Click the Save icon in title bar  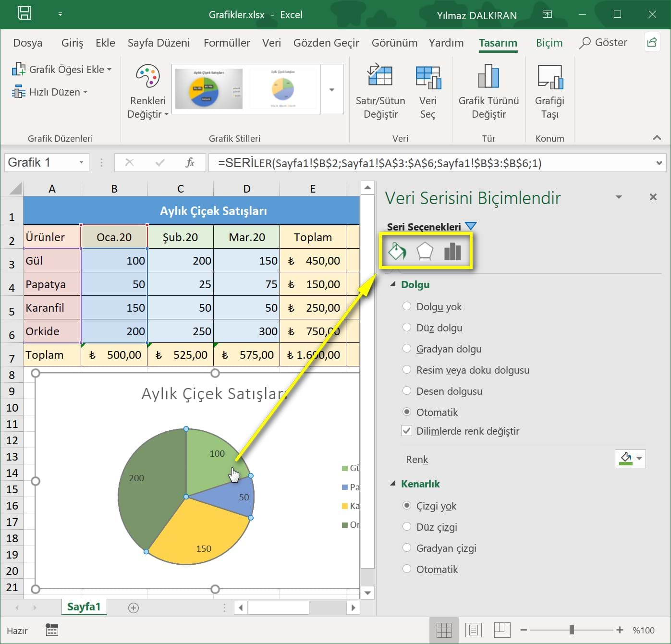(24, 13)
